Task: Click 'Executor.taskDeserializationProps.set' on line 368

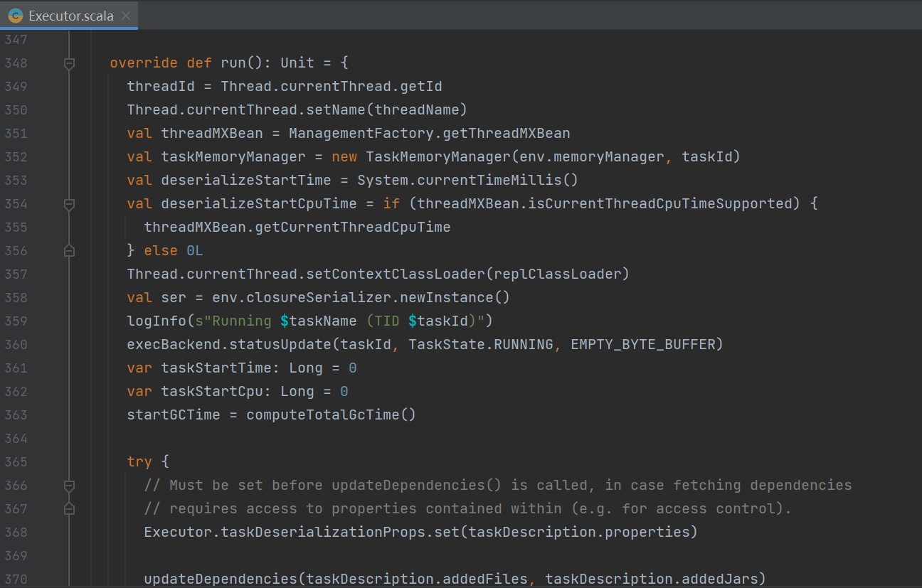Action: (302, 532)
